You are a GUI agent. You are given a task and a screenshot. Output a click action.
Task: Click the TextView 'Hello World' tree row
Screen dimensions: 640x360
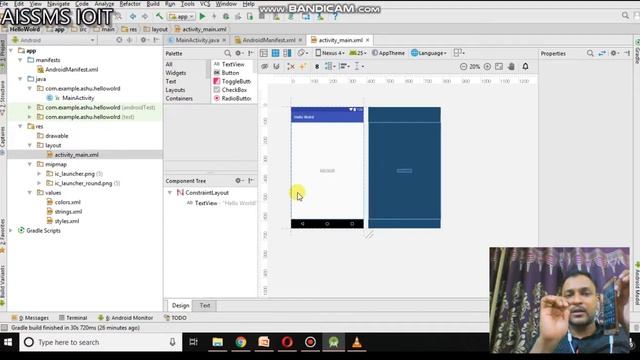tap(220, 203)
